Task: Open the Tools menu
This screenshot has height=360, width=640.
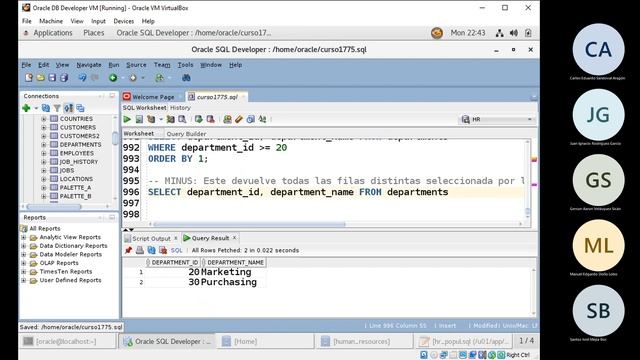Action: tap(185, 65)
